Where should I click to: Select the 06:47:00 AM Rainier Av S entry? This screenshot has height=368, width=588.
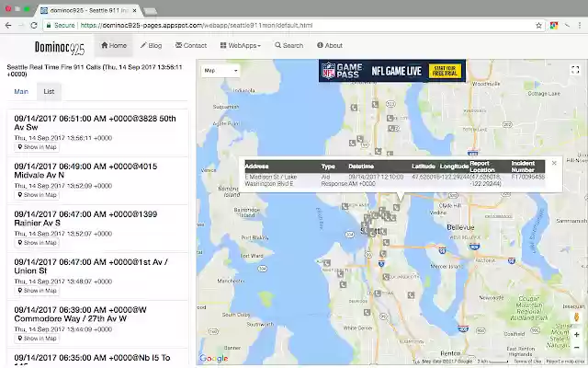[x=97, y=228]
